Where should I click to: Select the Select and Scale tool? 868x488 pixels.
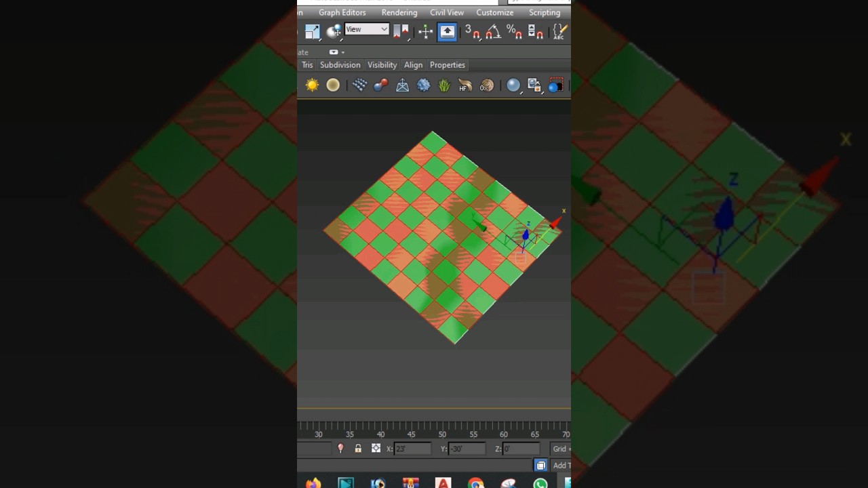(x=312, y=31)
